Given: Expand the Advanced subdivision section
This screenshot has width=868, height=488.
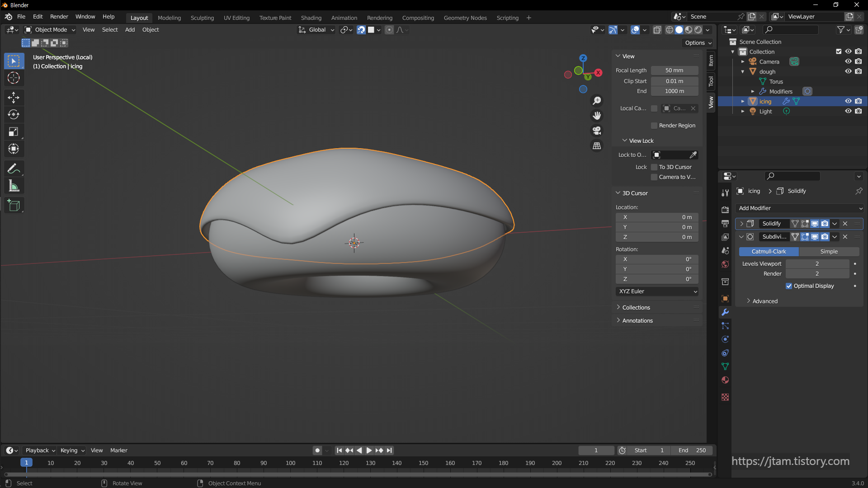Looking at the screenshot, I should coord(764,301).
